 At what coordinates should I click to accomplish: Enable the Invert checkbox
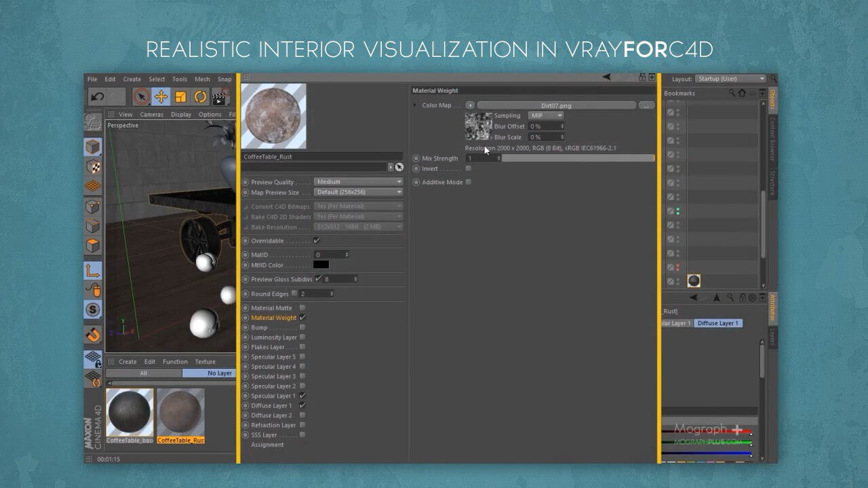(x=468, y=169)
